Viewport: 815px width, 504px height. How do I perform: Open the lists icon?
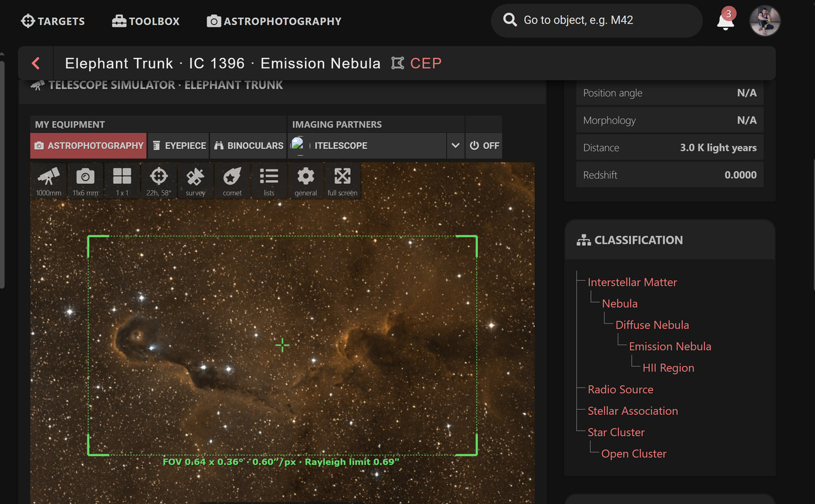point(269,181)
